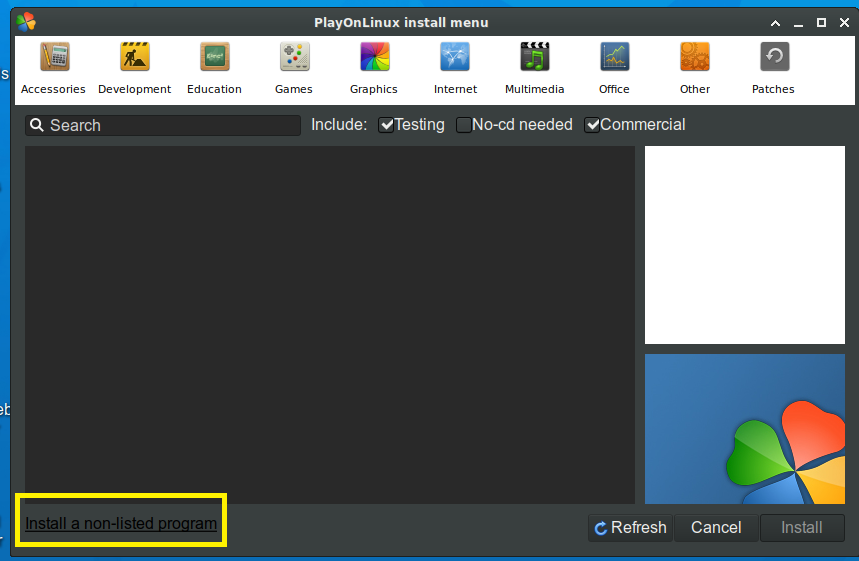
Task: Browse the Multimedia category
Action: pyautogui.click(x=535, y=68)
